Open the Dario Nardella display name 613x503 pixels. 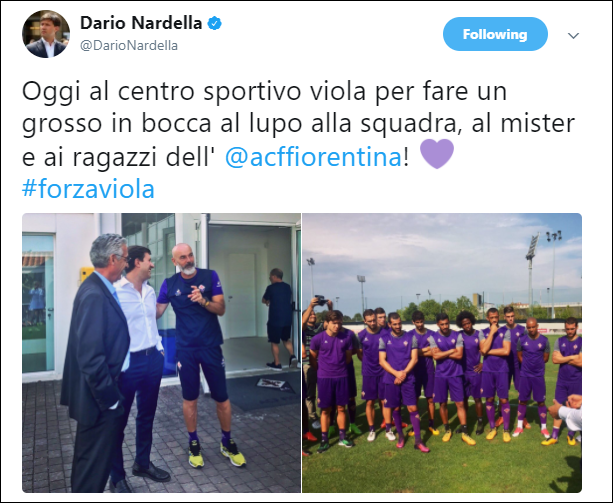tap(141, 23)
